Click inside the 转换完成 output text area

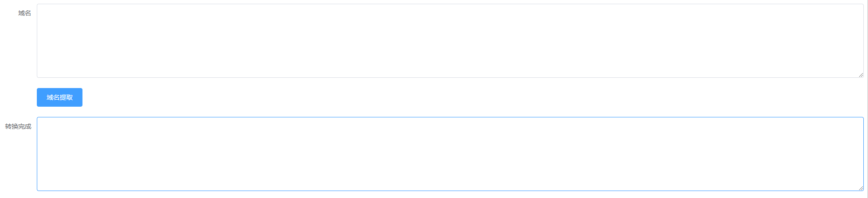click(x=450, y=154)
